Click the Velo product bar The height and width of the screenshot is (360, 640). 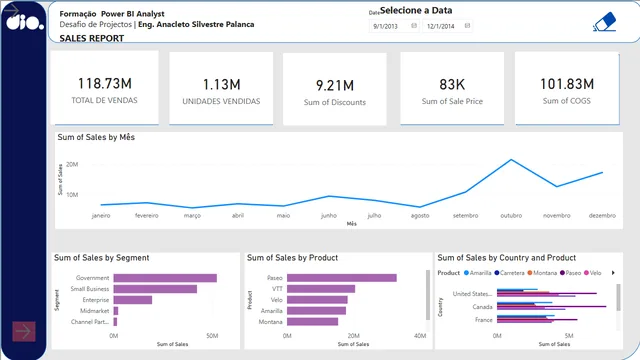click(x=317, y=300)
